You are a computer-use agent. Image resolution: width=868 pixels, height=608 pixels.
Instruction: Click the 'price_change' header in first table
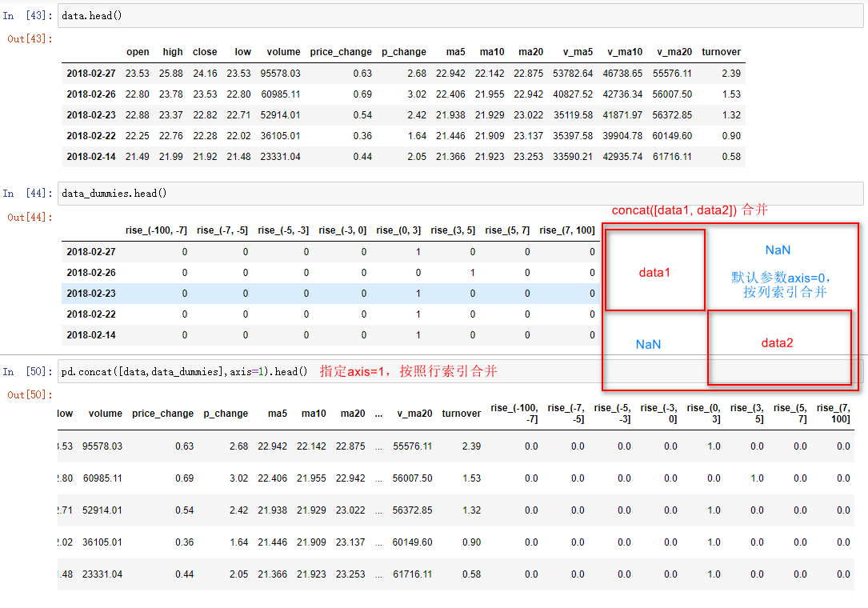click(x=341, y=51)
